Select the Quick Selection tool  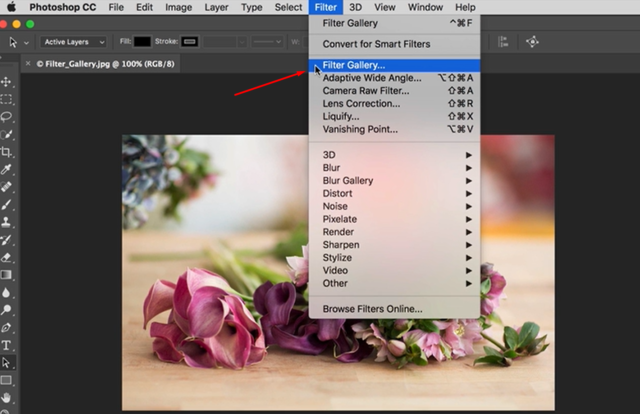pos(6,134)
